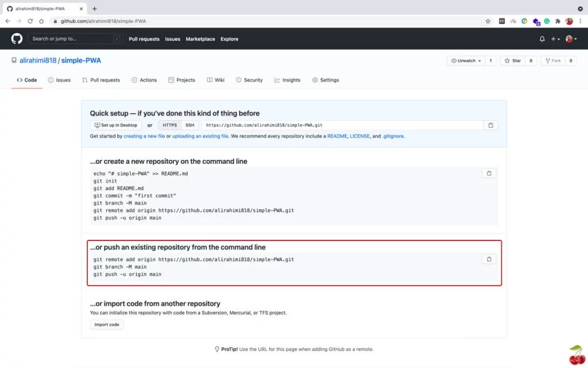Star the simple-PWA repository
This screenshot has height=368, width=588.
pyautogui.click(x=513, y=60)
